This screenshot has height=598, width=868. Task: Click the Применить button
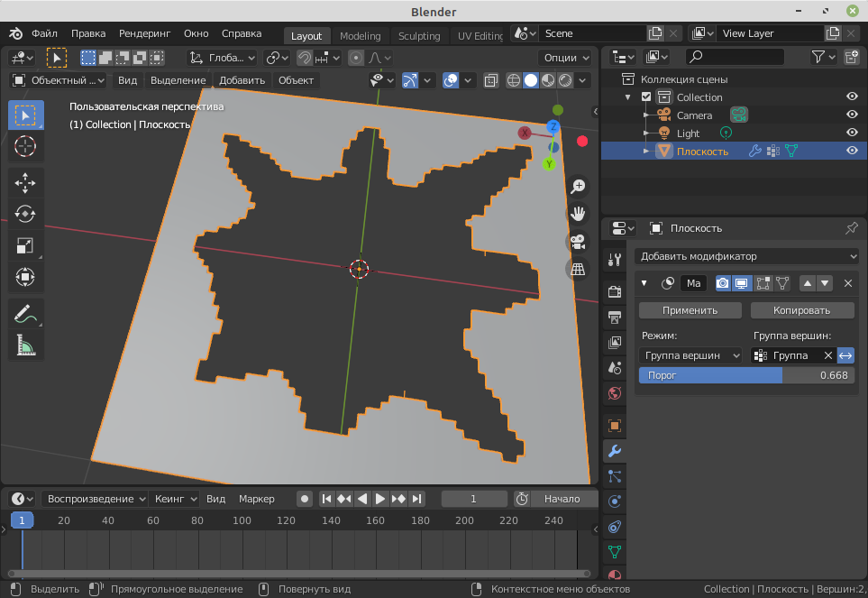pyautogui.click(x=690, y=310)
